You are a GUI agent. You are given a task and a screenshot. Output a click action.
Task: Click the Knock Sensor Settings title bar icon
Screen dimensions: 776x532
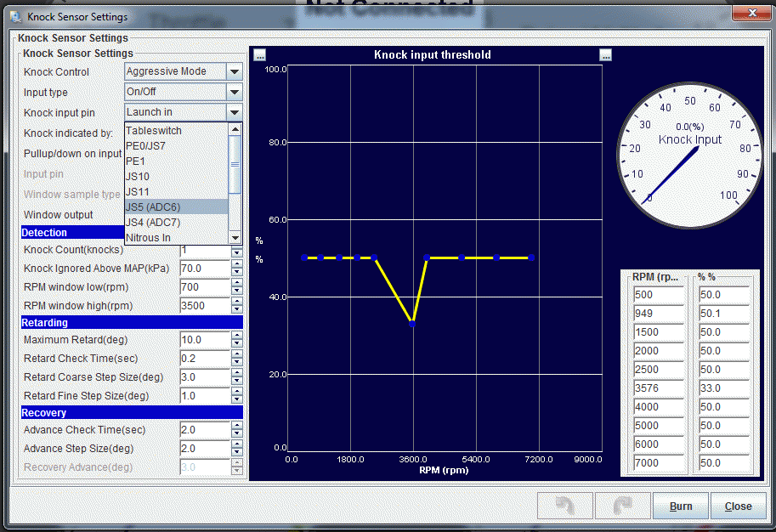pyautogui.click(x=16, y=17)
